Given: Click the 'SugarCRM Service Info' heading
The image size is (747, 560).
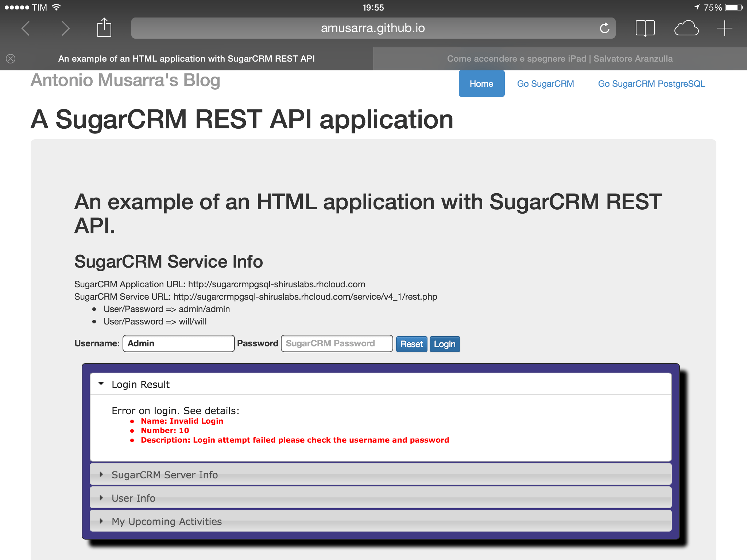Looking at the screenshot, I should pyautogui.click(x=169, y=262).
